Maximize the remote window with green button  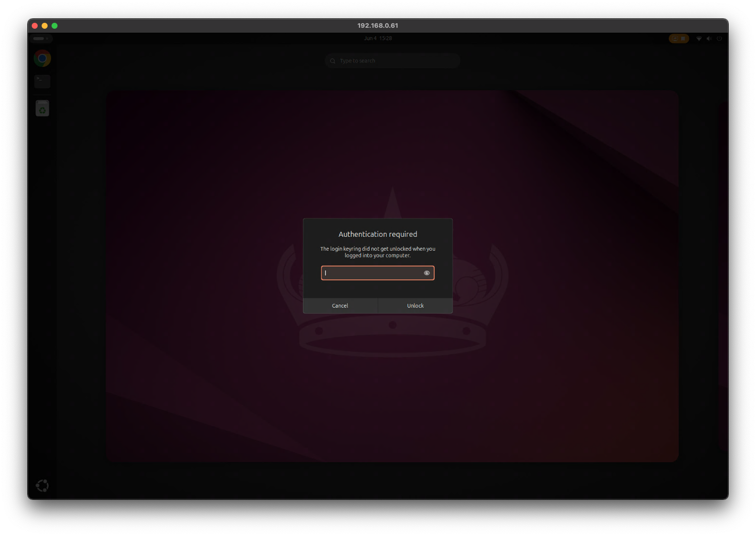(x=55, y=26)
